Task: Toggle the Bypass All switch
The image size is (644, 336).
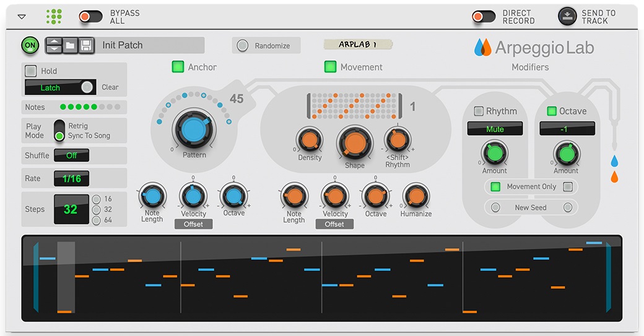Action: click(x=91, y=17)
